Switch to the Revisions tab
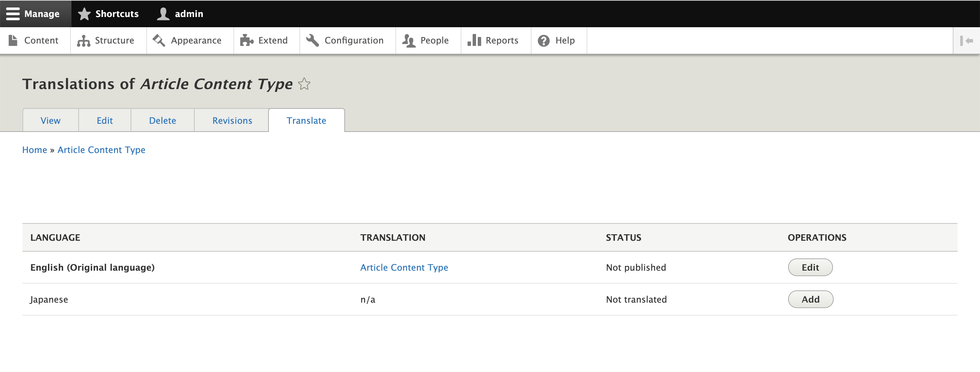Viewport: 980px width, 372px height. [x=231, y=120]
